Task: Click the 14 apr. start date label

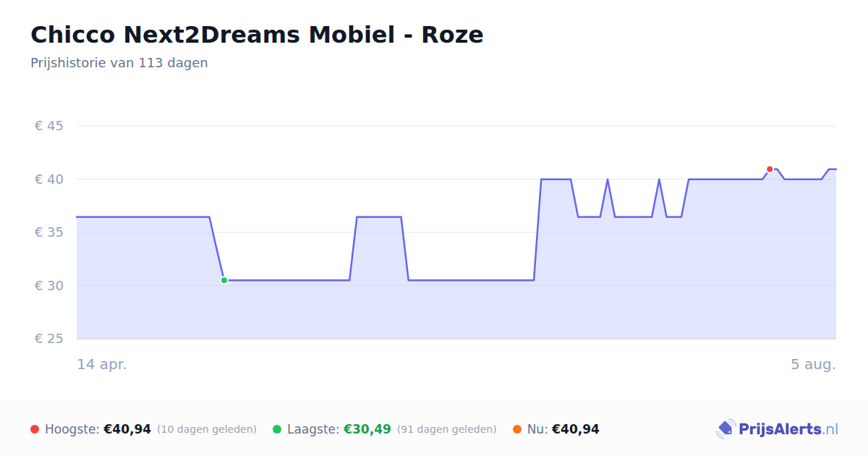Action: coord(102,364)
